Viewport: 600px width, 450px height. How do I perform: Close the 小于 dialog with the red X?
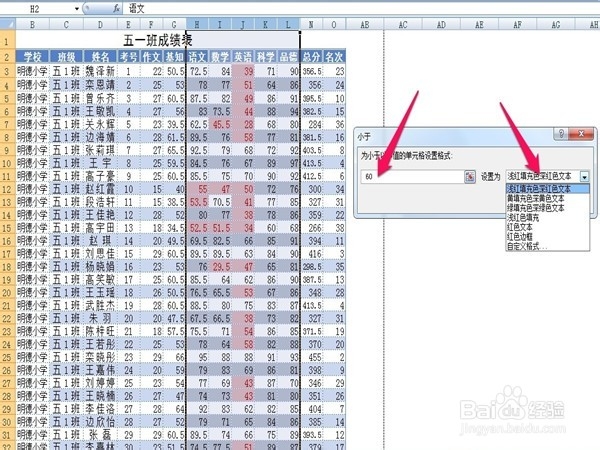(581, 134)
